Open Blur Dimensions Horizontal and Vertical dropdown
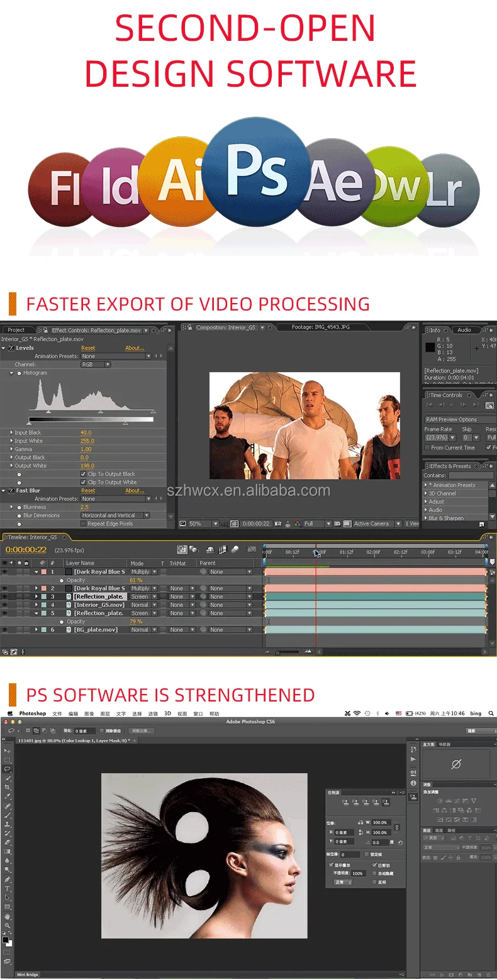 click(x=115, y=515)
